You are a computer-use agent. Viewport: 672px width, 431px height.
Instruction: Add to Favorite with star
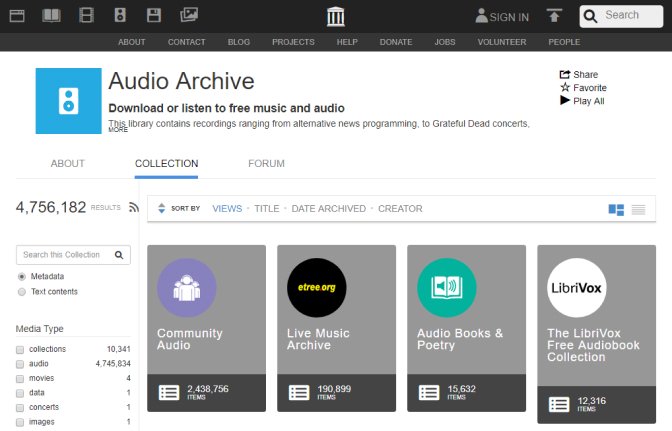pyautogui.click(x=583, y=88)
